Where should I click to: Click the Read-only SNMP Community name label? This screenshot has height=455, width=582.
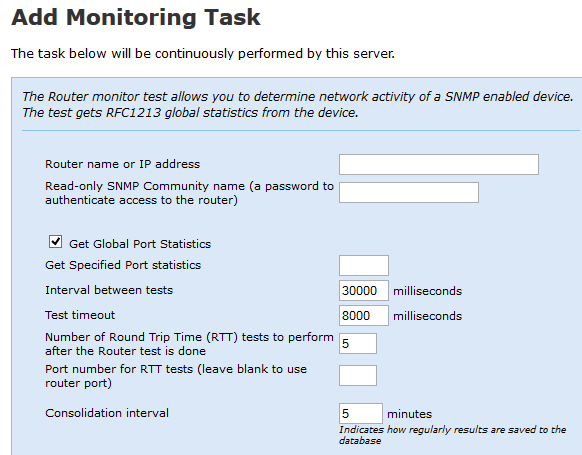(189, 193)
